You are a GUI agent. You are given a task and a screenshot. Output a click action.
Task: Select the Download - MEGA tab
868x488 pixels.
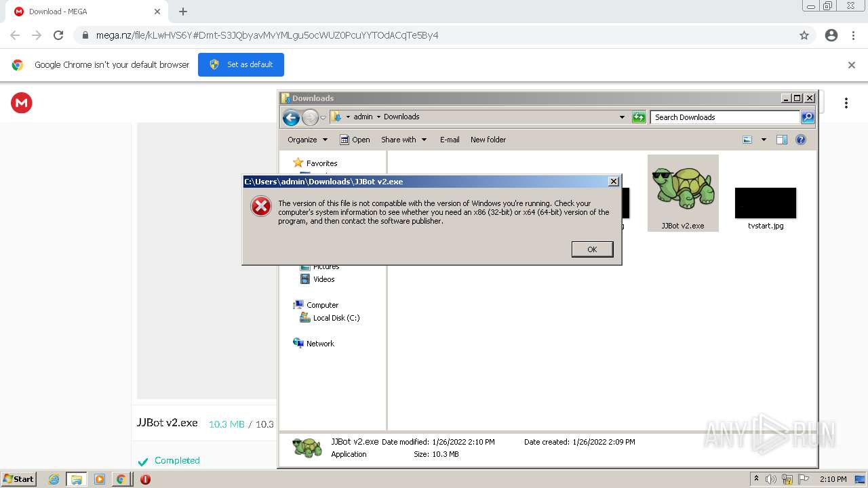(x=87, y=12)
